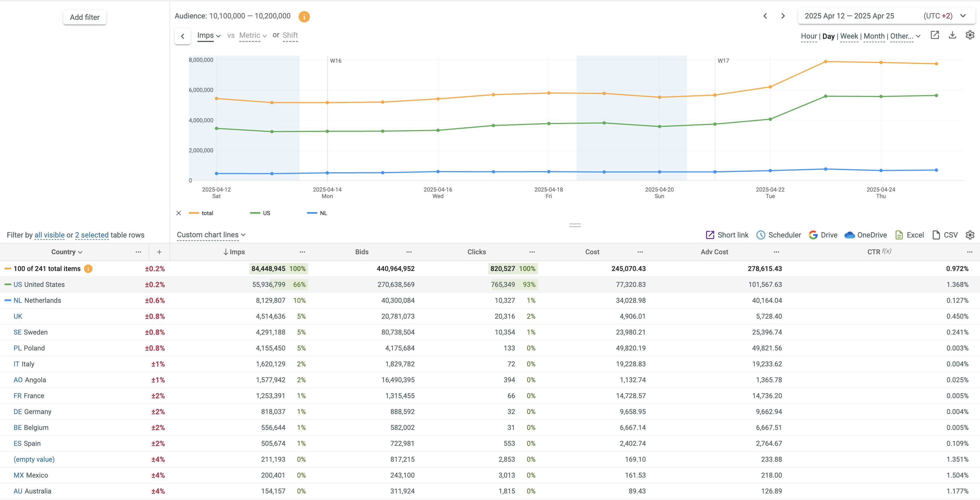Open table settings gear icon
980x500 pixels.
click(970, 235)
